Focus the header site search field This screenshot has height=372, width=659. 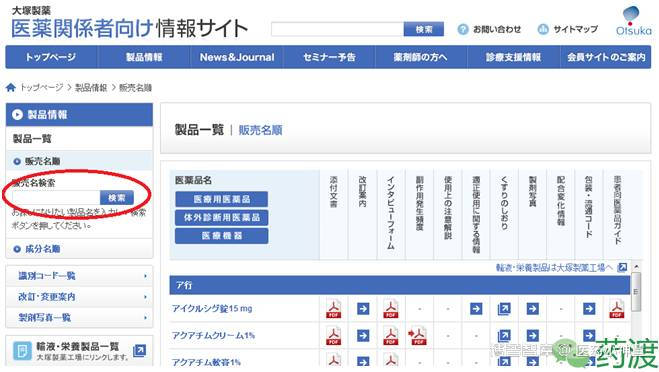337,29
